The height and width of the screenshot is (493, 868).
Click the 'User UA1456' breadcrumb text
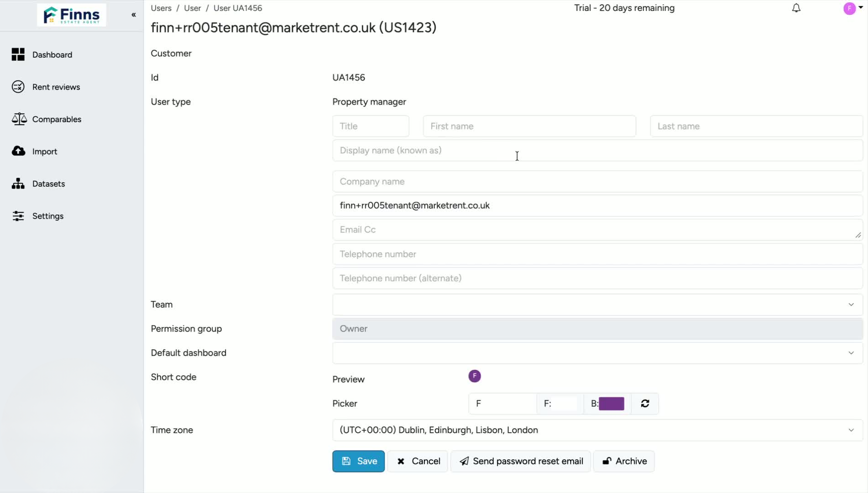238,8
